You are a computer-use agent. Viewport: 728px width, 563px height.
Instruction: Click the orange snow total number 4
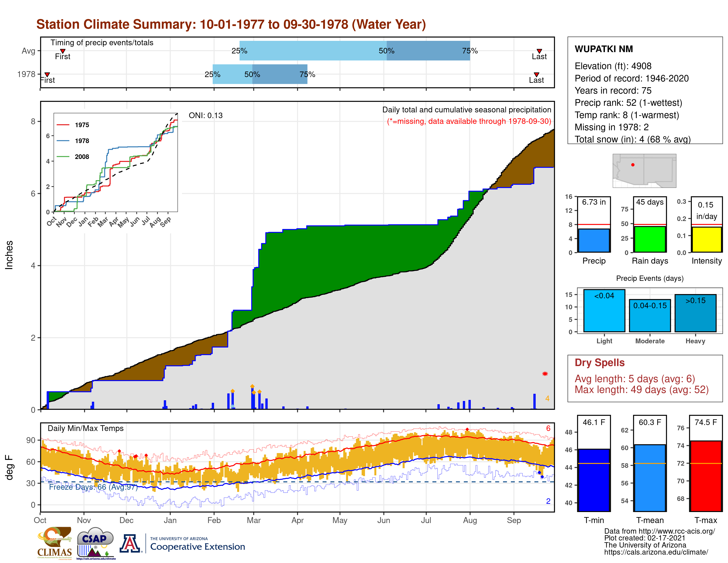coord(547,399)
